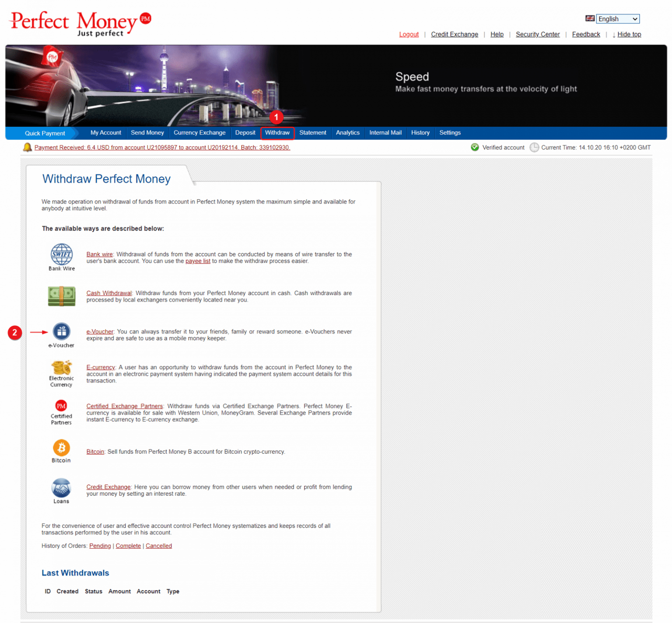The image size is (672, 623).
Task: Click the Bank wire text link
Action: click(x=99, y=254)
